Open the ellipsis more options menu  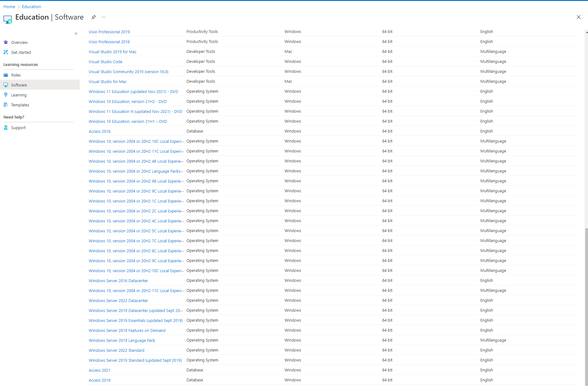pos(104,17)
